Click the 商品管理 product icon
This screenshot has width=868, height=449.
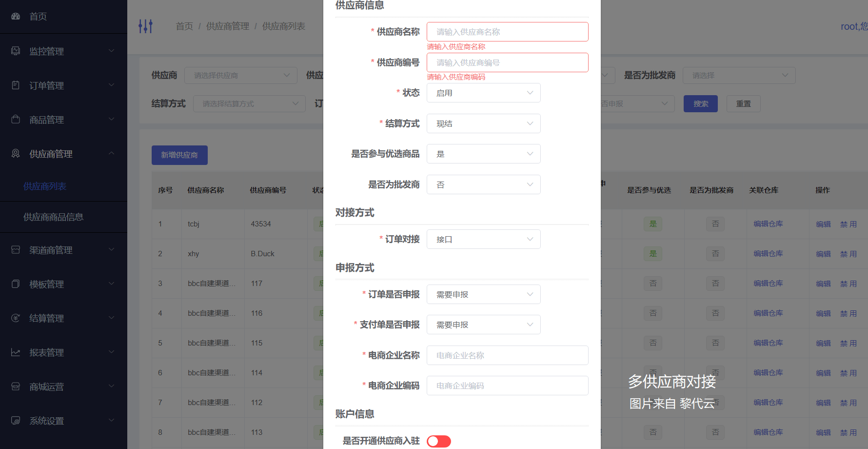[15, 119]
